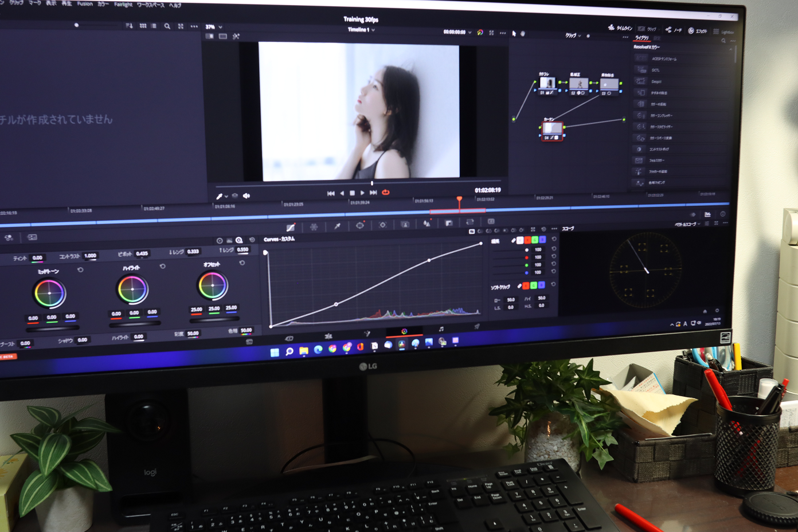Open the Curves palette icon

[291, 228]
